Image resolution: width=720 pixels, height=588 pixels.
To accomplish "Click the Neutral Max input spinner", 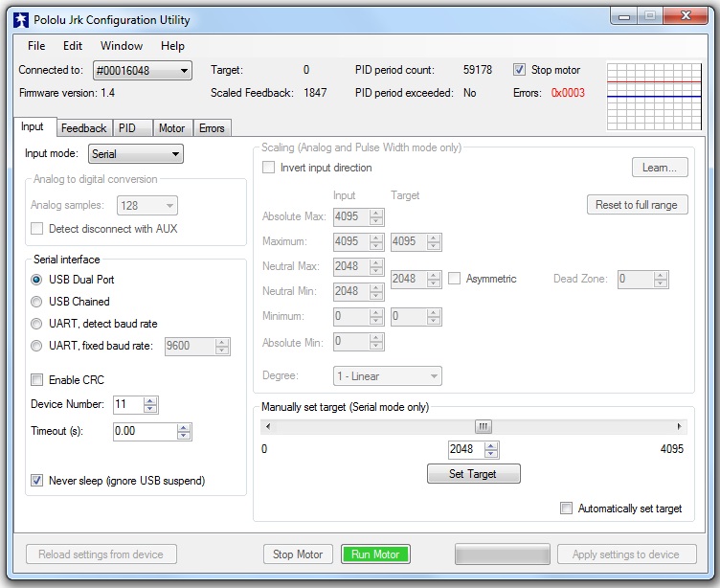I will [x=376, y=266].
